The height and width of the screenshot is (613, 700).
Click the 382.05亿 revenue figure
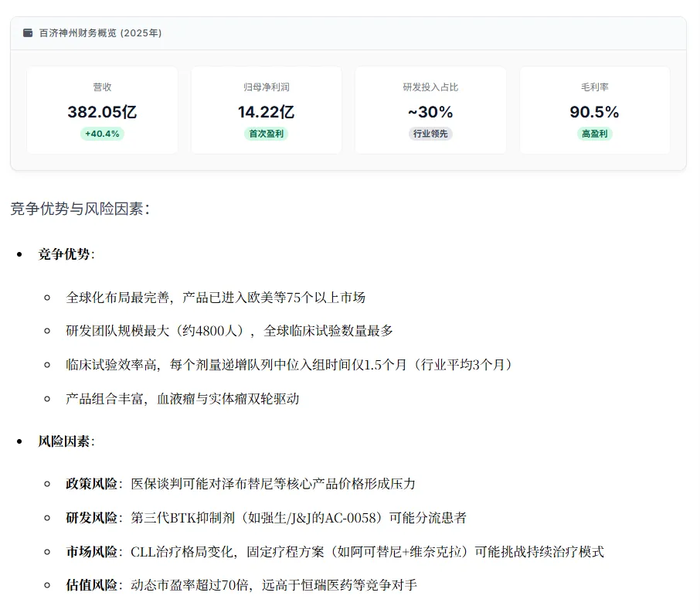102,111
